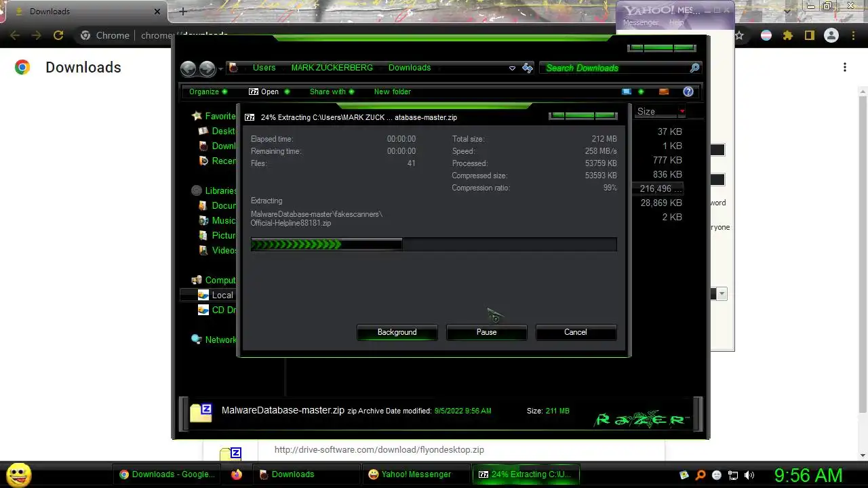Screen dimensions: 868x488
Task: Reload the Chrome Downloads page
Action: pos(58,35)
